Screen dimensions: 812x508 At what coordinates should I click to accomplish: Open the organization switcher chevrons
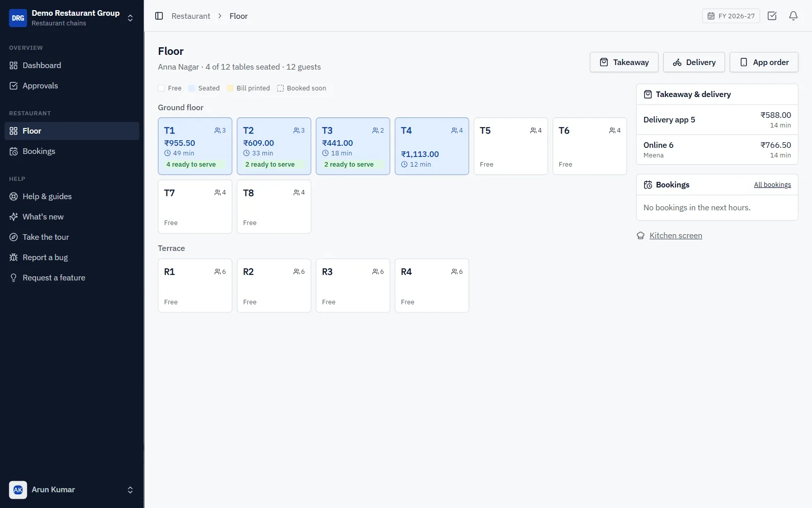pyautogui.click(x=130, y=18)
